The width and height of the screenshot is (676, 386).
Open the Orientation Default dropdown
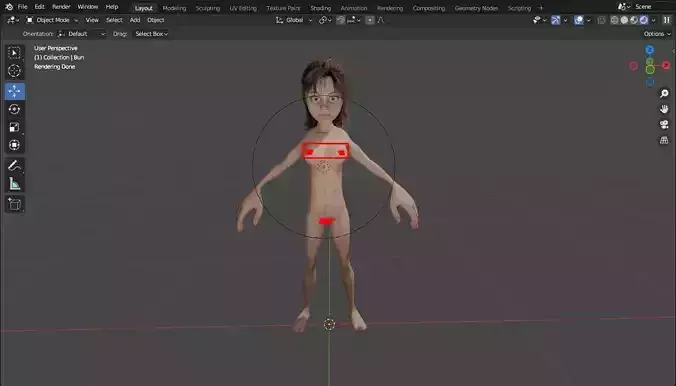pyautogui.click(x=81, y=34)
